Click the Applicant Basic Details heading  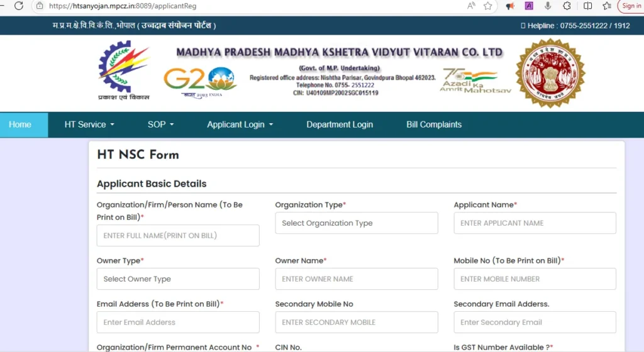(x=152, y=184)
